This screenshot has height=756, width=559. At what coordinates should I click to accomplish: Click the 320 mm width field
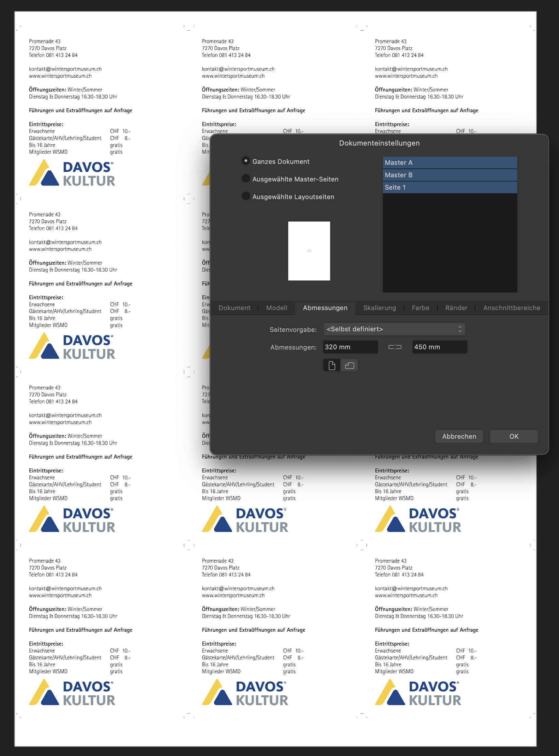coord(350,347)
